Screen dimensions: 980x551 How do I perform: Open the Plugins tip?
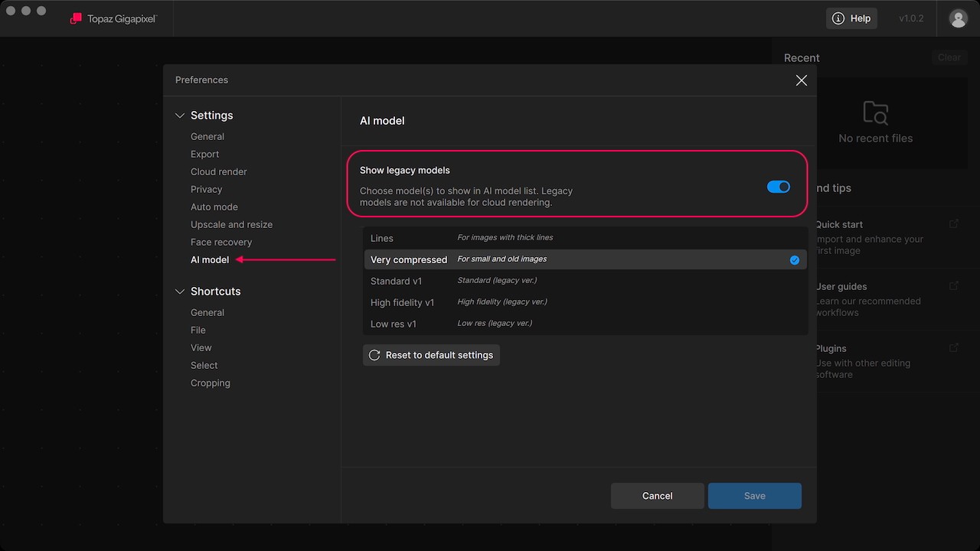coord(890,361)
